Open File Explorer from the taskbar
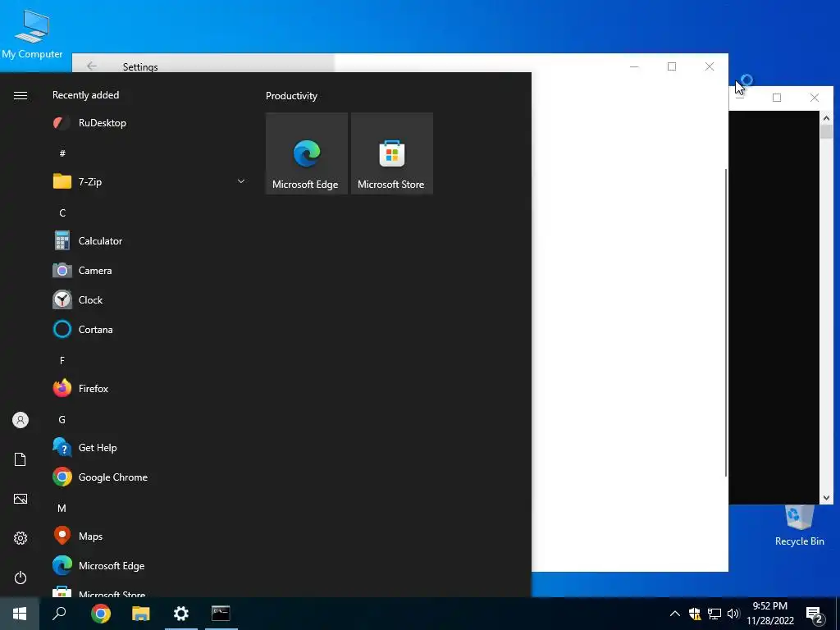This screenshot has width=840, height=630. 141,614
